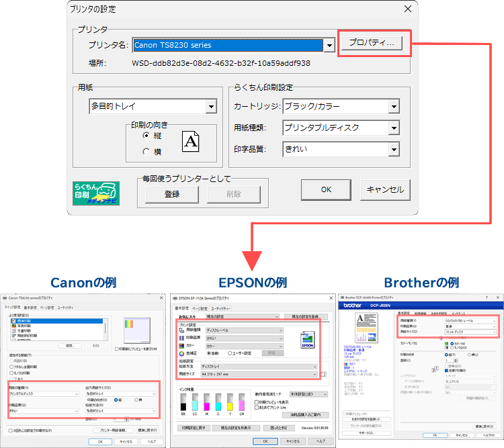
Task: Toggle 印刷プレビューを表示 checkbox in EPSON window
Action: (257, 402)
